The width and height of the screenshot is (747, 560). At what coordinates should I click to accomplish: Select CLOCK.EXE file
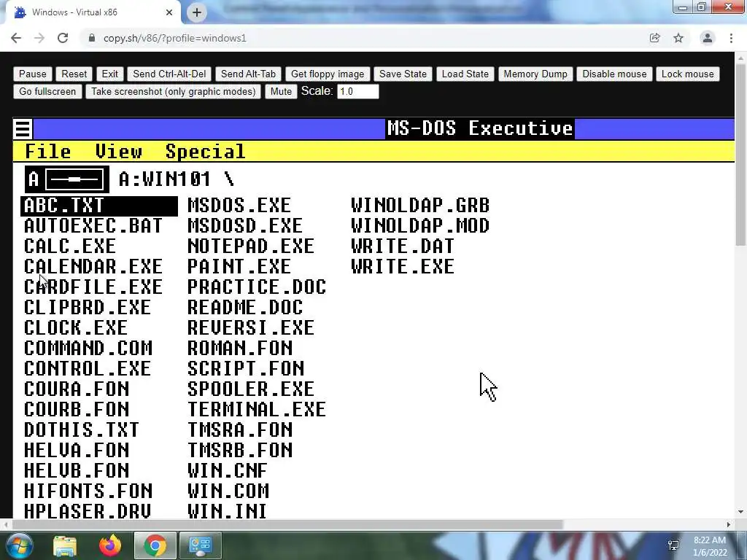[76, 328]
